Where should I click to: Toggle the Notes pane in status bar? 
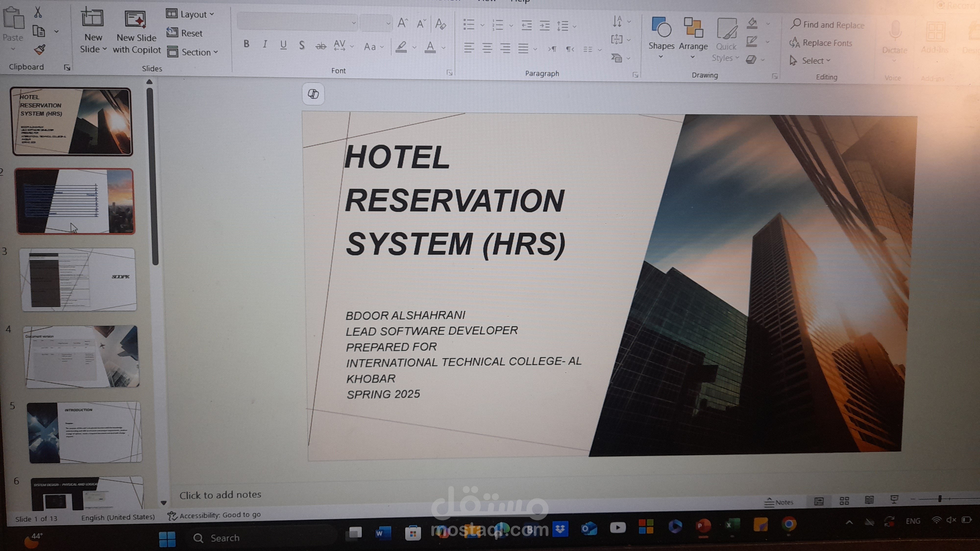pos(779,502)
